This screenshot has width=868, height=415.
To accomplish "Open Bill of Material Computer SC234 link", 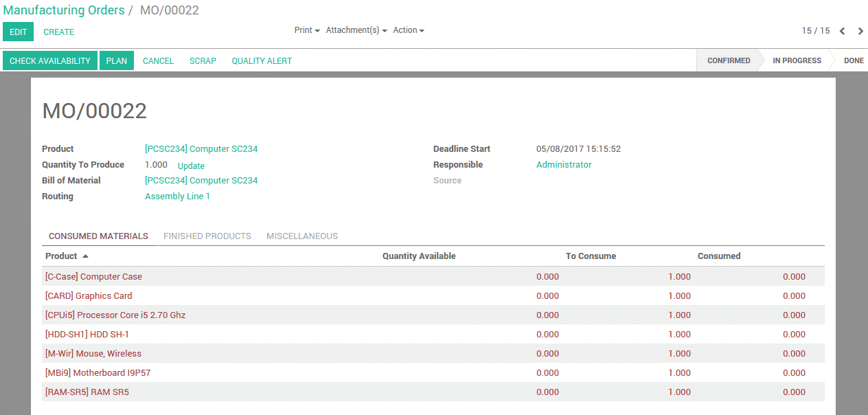I will pos(201,180).
